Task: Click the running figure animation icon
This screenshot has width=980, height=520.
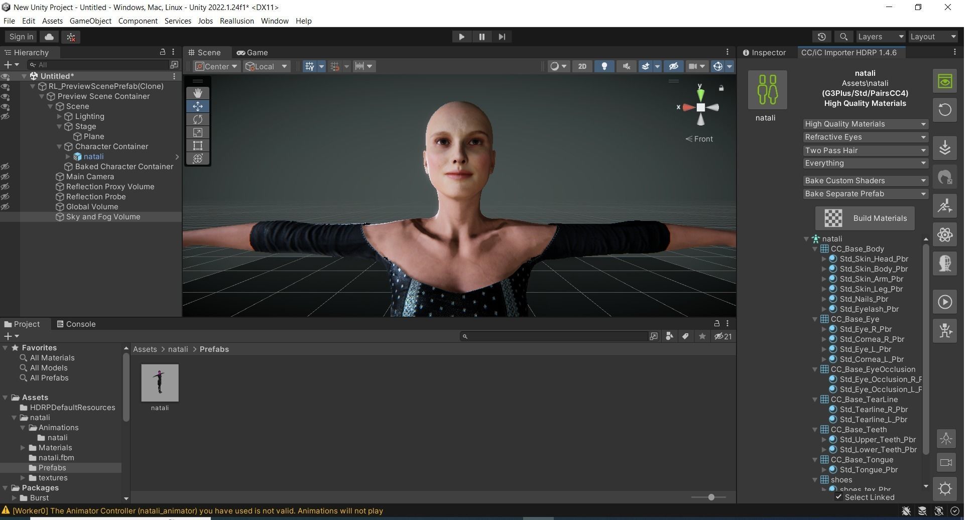Action: point(945,206)
